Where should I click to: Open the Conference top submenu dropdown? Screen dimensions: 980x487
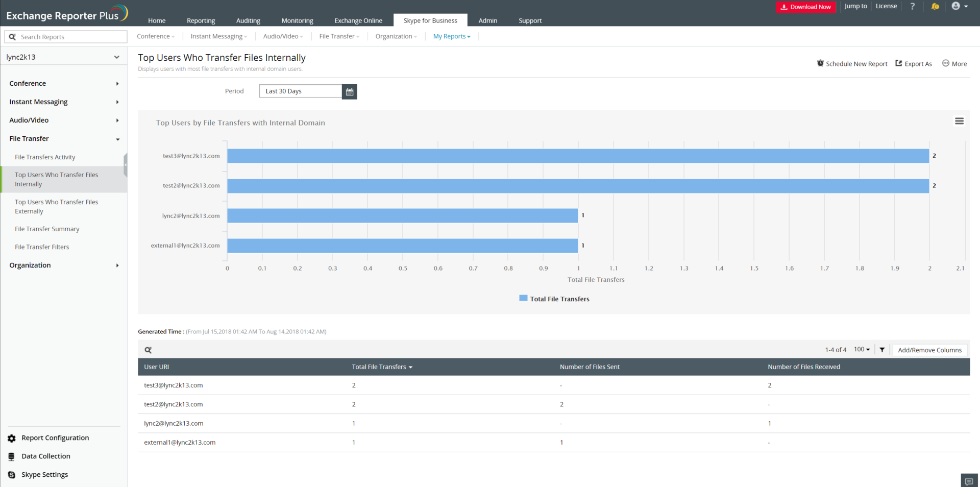(x=156, y=36)
